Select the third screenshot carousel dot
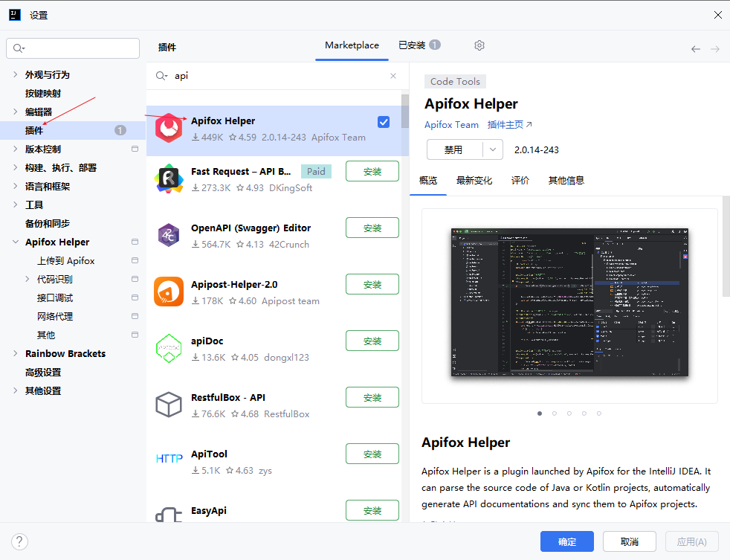This screenshot has height=560, width=730. pyautogui.click(x=569, y=413)
